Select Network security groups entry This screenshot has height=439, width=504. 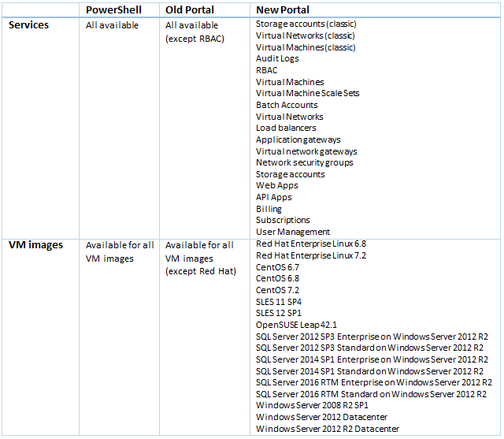click(304, 162)
